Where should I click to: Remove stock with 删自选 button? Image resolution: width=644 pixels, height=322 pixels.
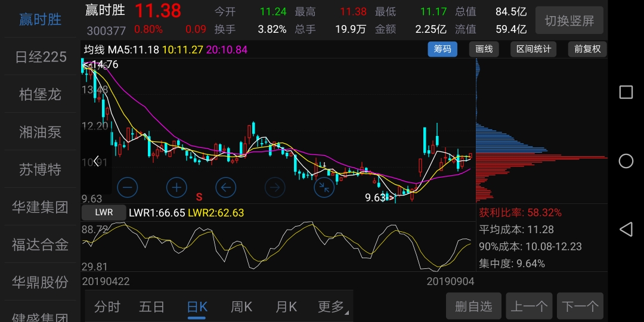coord(473,306)
